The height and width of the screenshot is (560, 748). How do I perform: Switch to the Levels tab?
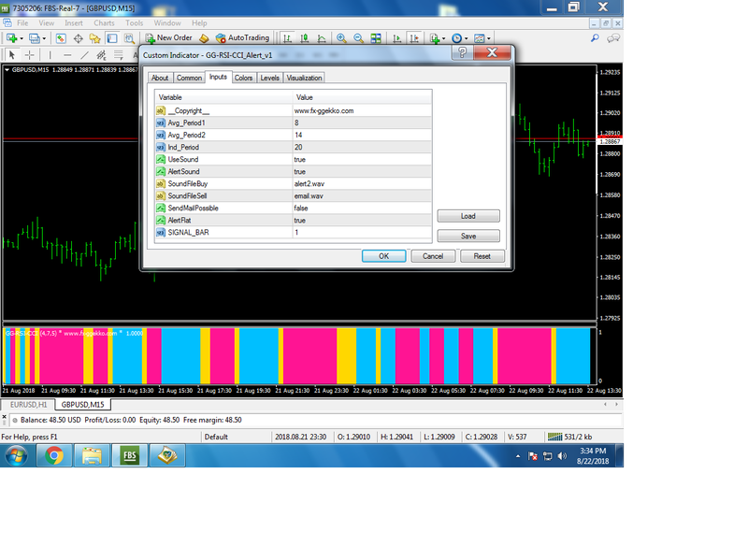[x=269, y=78]
